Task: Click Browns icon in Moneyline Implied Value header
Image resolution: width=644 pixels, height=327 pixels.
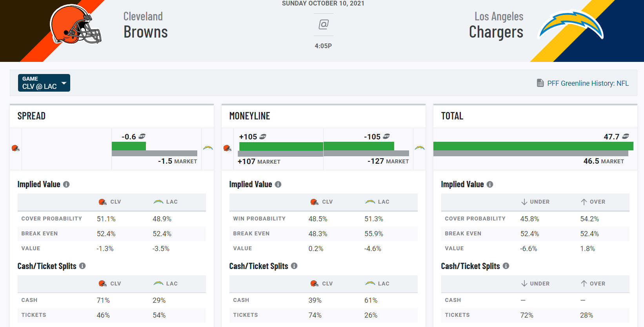Action: coord(315,202)
